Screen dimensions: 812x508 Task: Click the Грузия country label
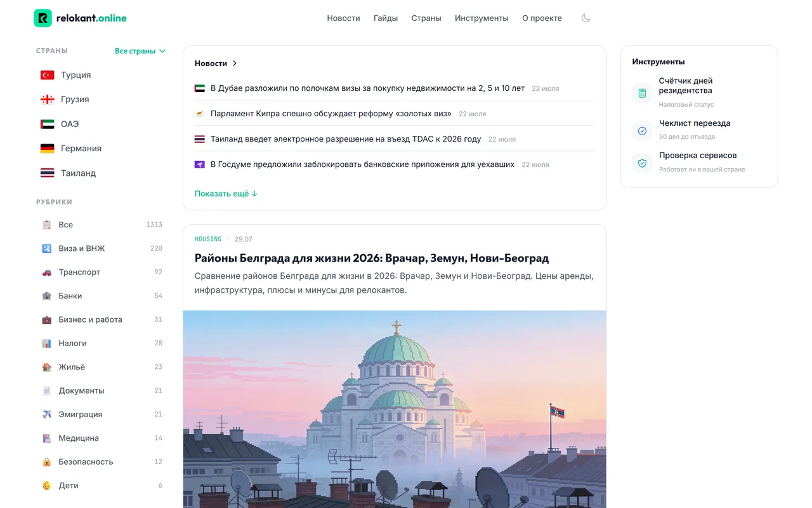point(75,99)
